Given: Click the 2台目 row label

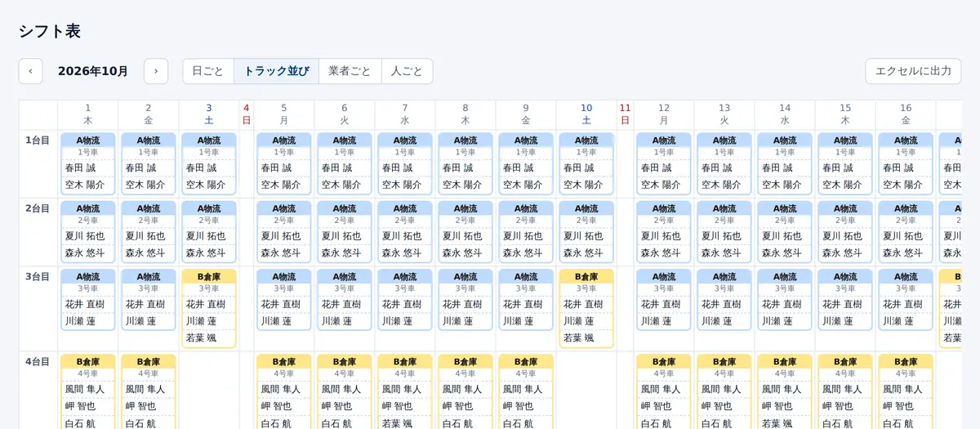Looking at the screenshot, I should click(x=38, y=208).
